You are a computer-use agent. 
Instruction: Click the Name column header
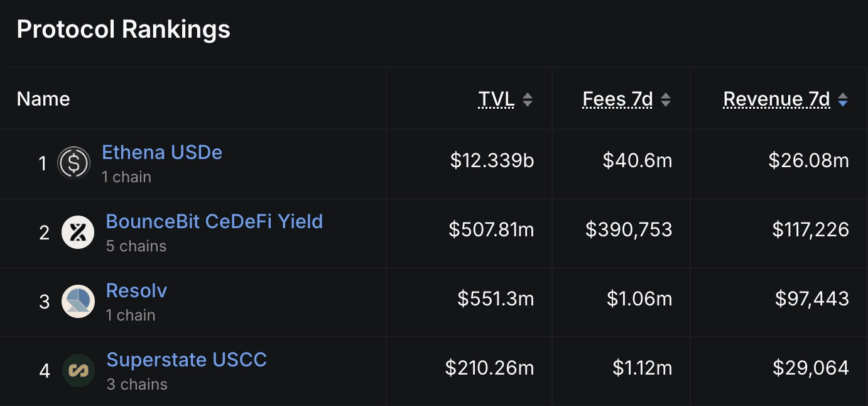pos(43,99)
